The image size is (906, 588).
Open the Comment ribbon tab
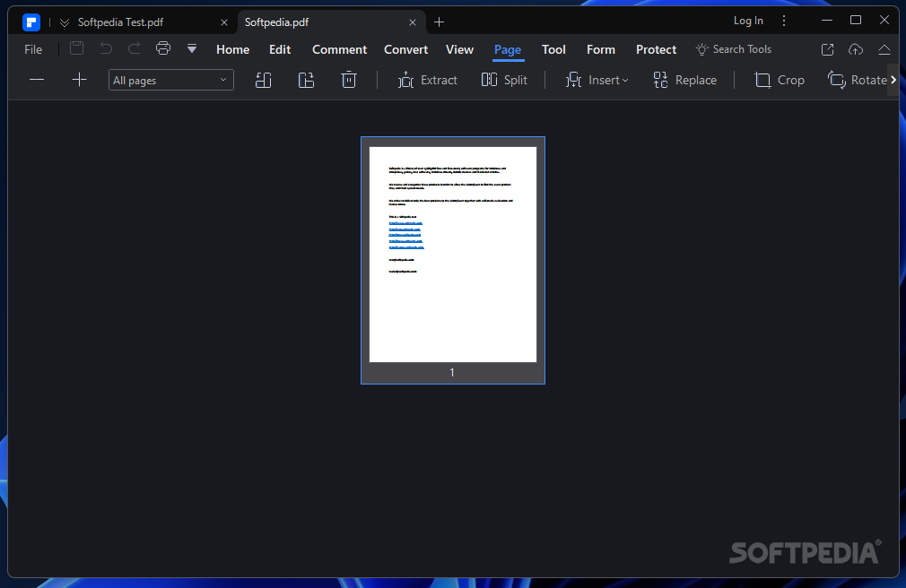339,49
